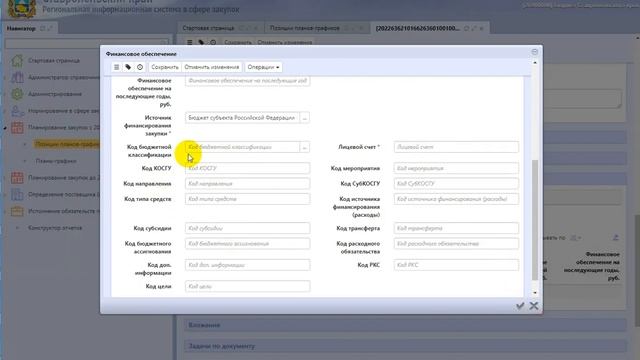Click the Финансовое обеспечение на последующие годы field
Screen dimensions: 640x360
tap(247, 81)
